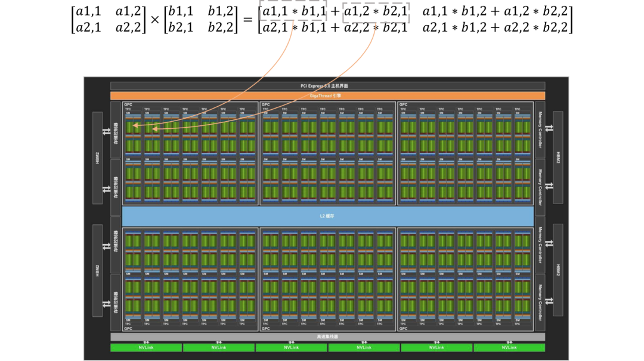Click the orange GigaThread 引擎 bar
Screen dimensions: 644x361
tap(327, 95)
